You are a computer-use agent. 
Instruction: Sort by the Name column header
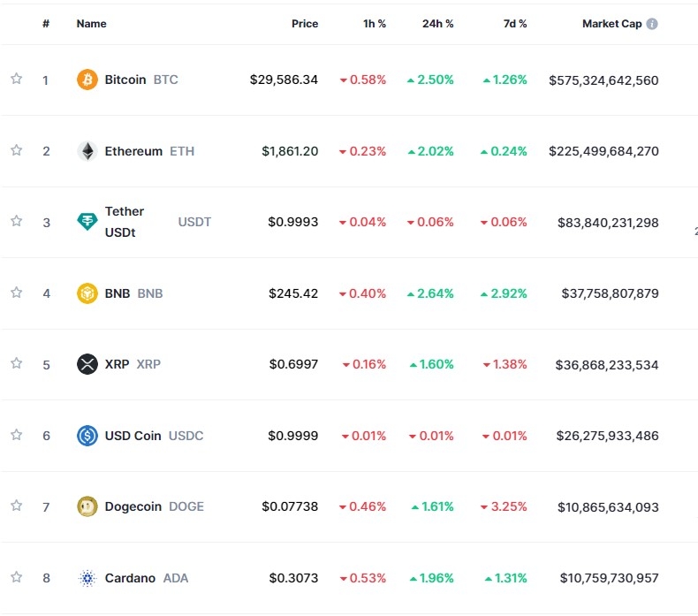coord(91,24)
